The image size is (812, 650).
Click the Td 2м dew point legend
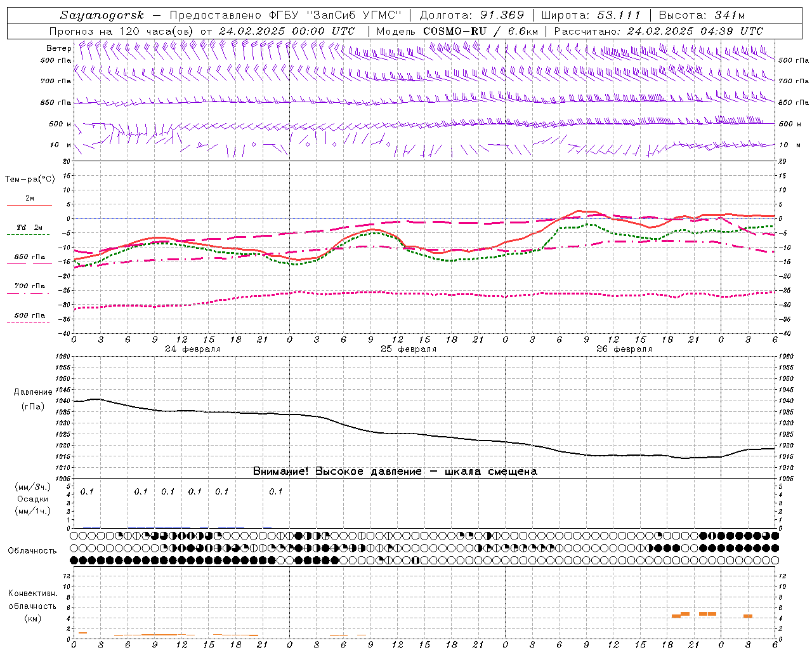pos(29,228)
